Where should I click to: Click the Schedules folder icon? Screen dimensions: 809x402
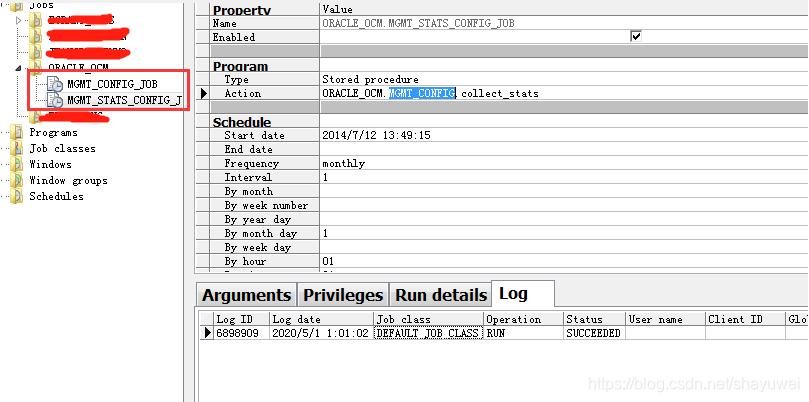(x=18, y=197)
